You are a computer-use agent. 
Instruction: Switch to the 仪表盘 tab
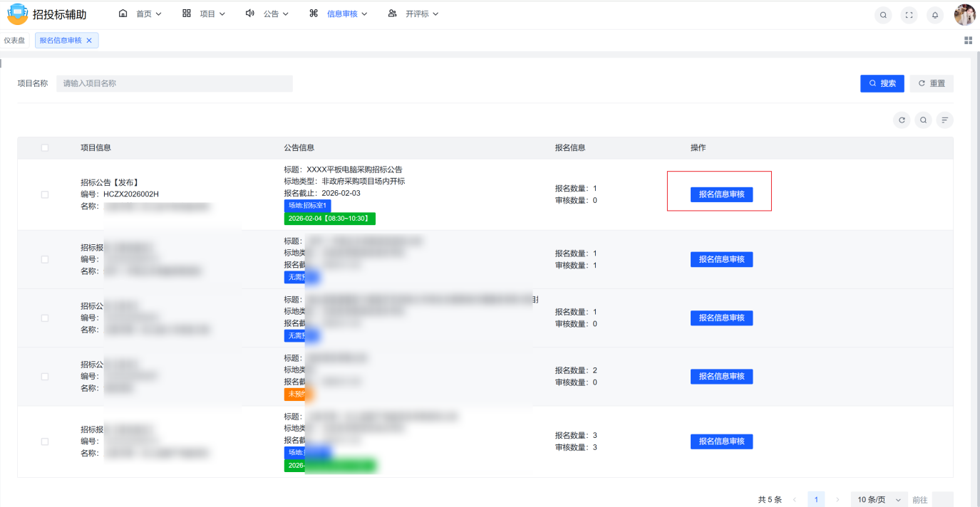14,41
